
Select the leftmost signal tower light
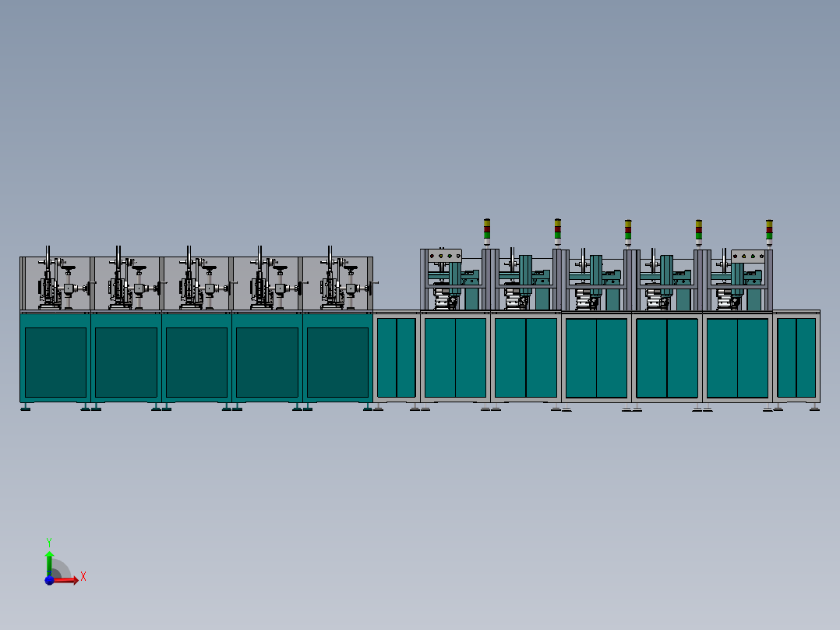(x=486, y=232)
